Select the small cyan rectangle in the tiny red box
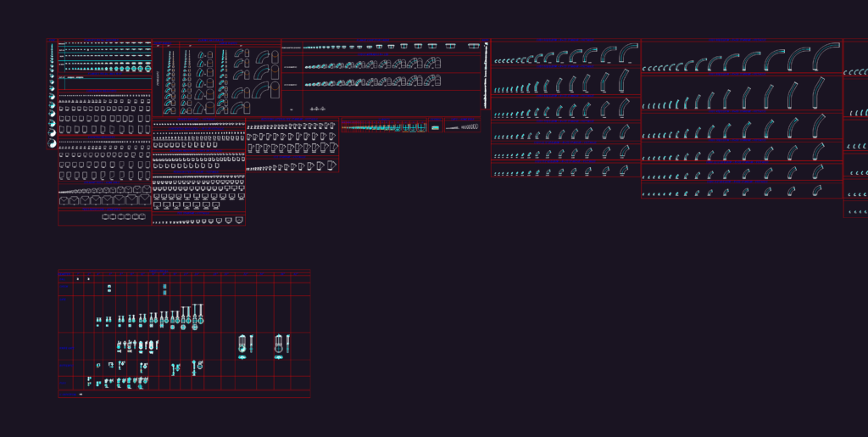868x437 pixels. 435,128
